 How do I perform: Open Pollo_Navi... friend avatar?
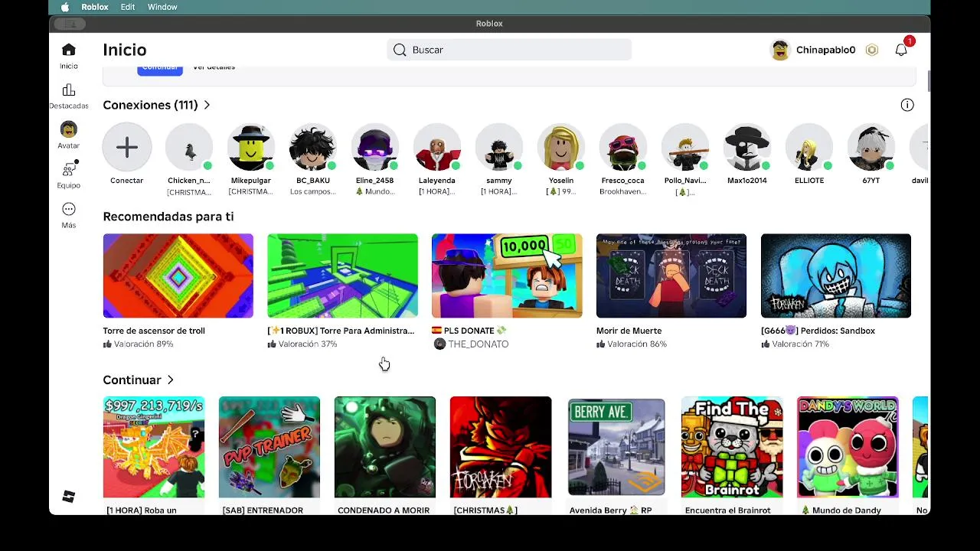[685, 147]
